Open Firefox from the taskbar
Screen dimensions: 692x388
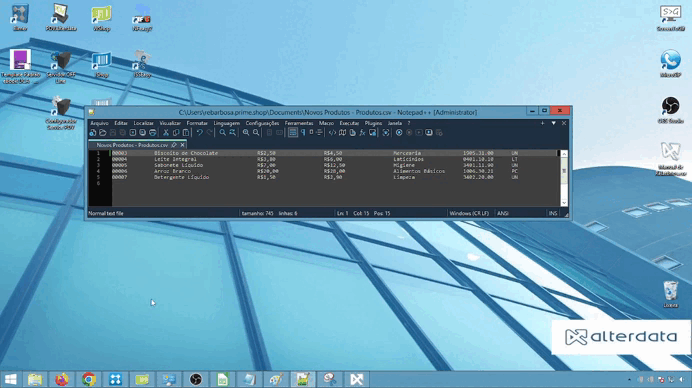62,379
